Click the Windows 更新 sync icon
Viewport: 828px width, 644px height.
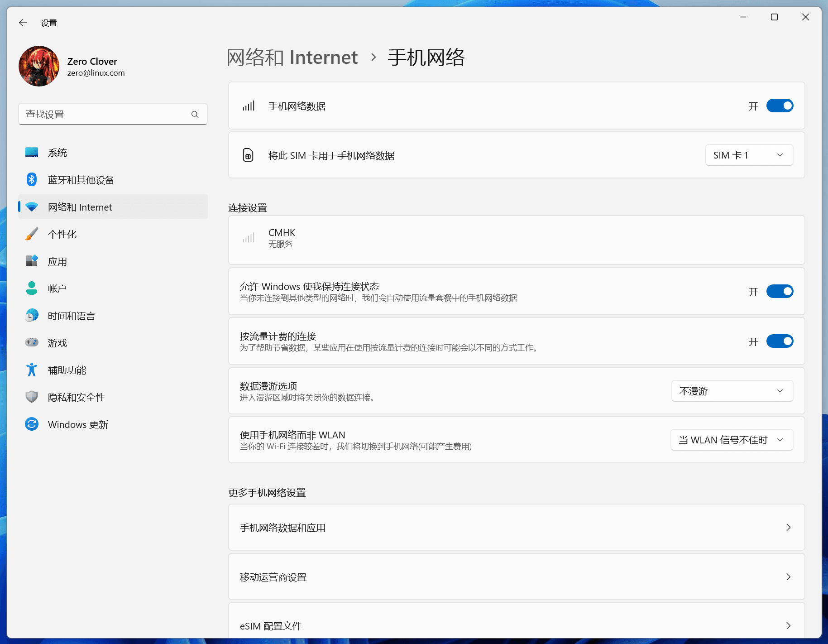(x=32, y=424)
